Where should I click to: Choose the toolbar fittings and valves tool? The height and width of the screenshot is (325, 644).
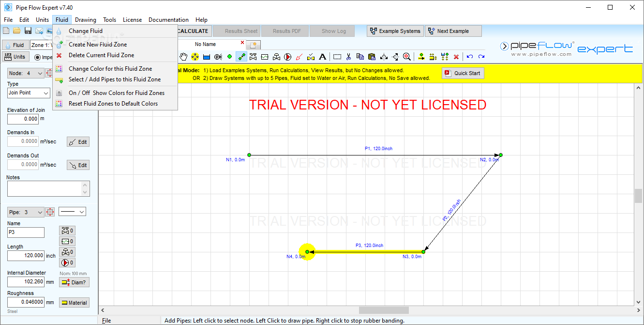tap(253, 57)
